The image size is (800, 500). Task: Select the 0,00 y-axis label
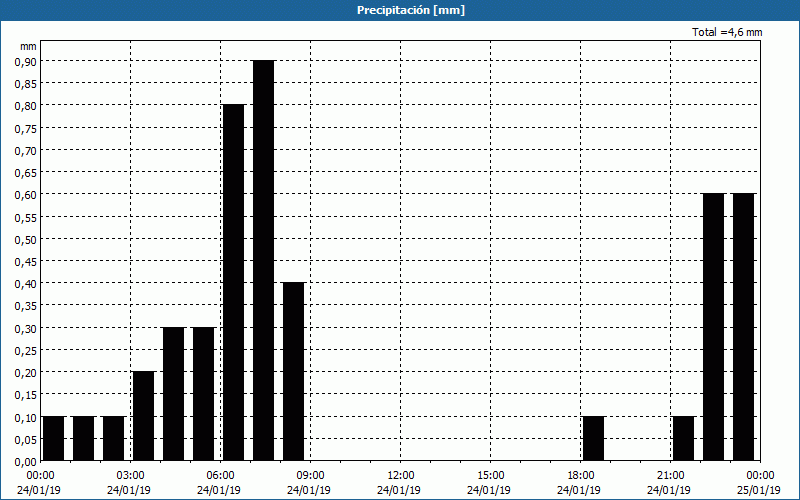(26, 462)
